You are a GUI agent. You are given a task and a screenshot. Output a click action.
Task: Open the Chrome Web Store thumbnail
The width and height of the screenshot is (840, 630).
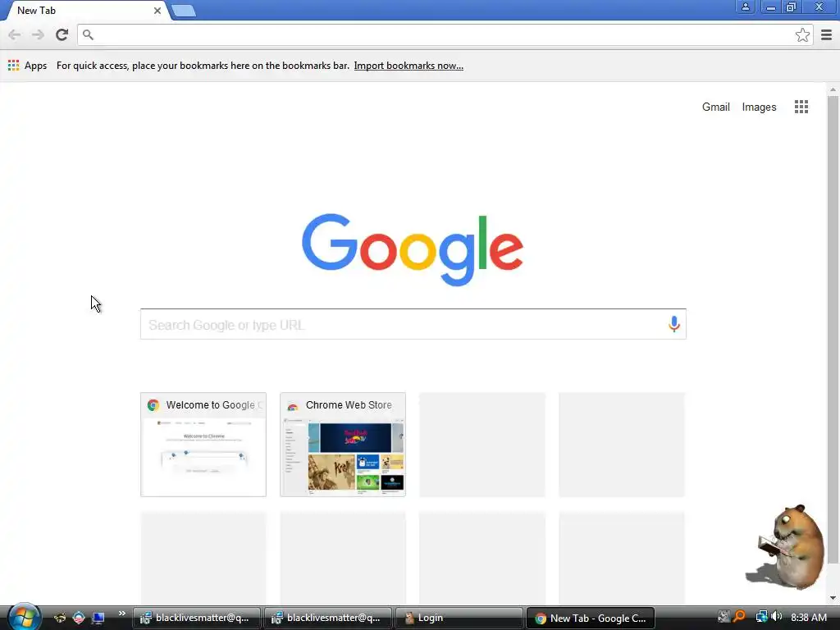click(x=343, y=445)
